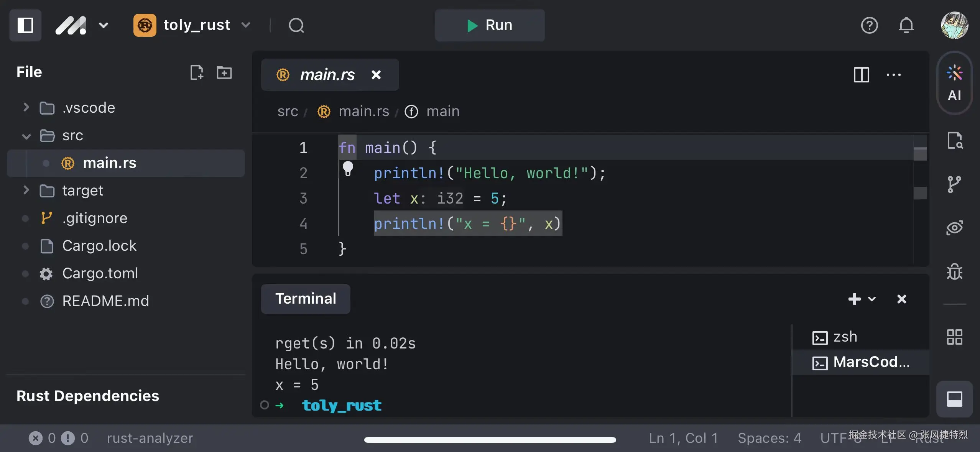Open the extensions grid icon
This screenshot has width=980, height=452.
coord(954,337)
